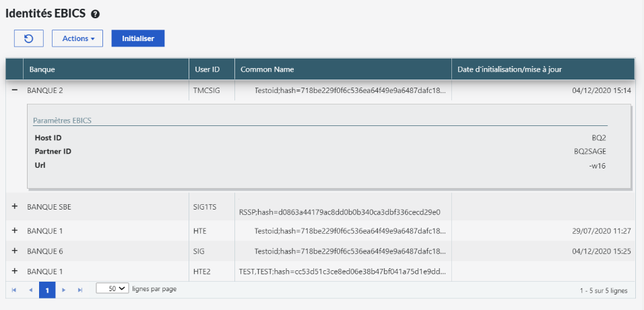Go to previous page arrow
The width and height of the screenshot is (644, 310).
30,290
